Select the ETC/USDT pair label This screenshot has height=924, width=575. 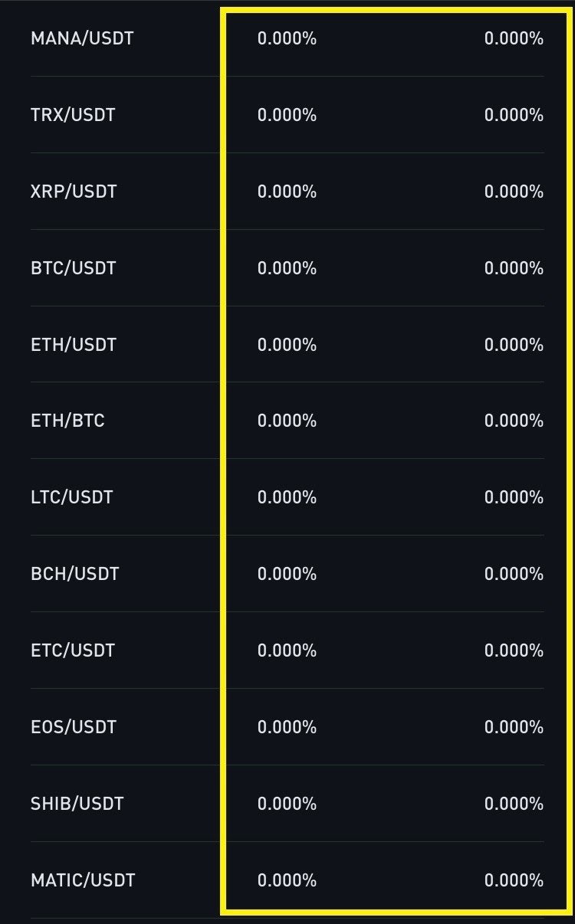[73, 650]
